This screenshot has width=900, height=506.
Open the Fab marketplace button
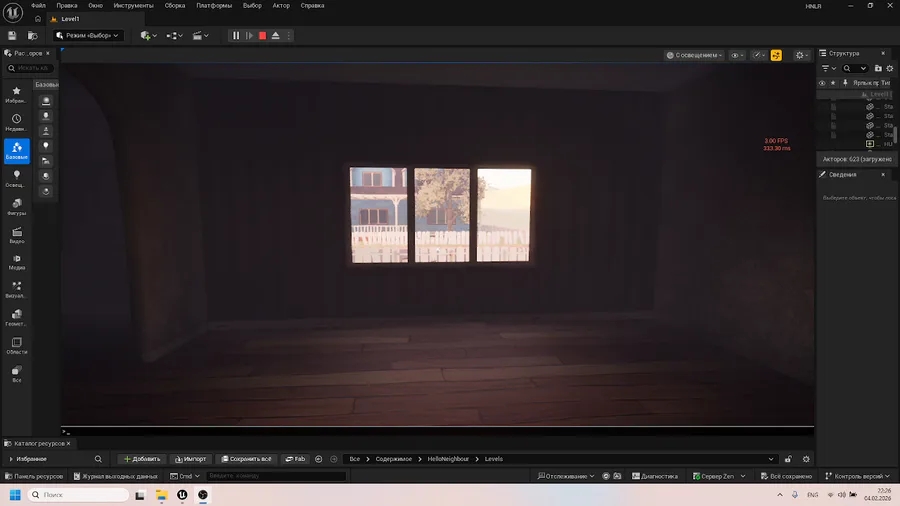(x=296, y=459)
